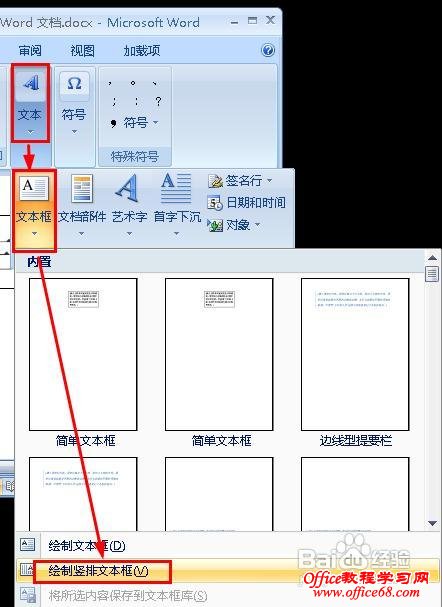Expand the 艺术字 dropdown arrow
This screenshot has width=442, height=607.
(x=129, y=234)
